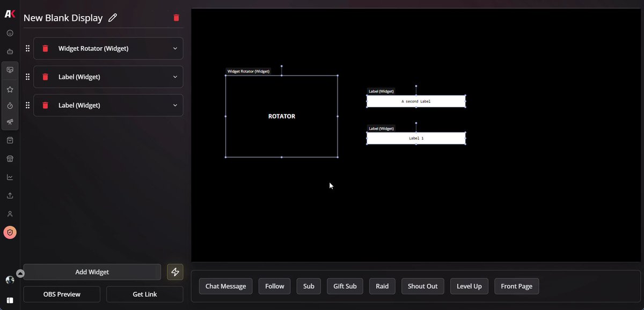The width and height of the screenshot is (644, 310).
Task: Click the Add Widget button
Action: 92,272
